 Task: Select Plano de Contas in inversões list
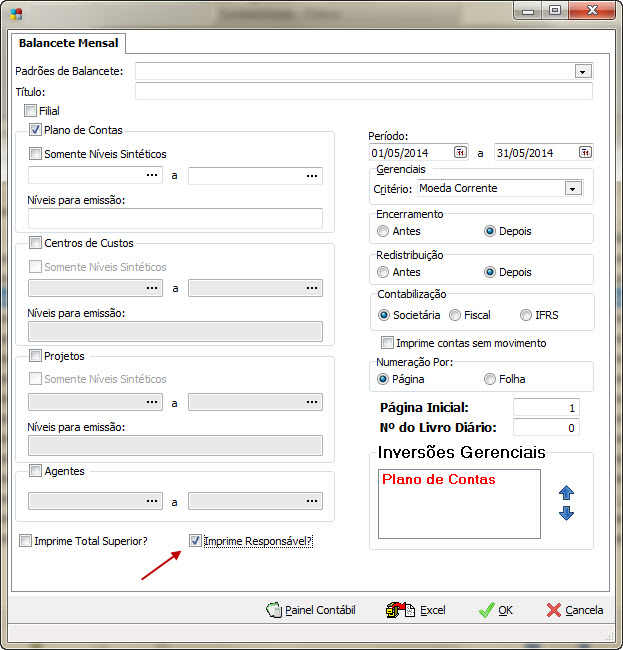click(x=439, y=480)
